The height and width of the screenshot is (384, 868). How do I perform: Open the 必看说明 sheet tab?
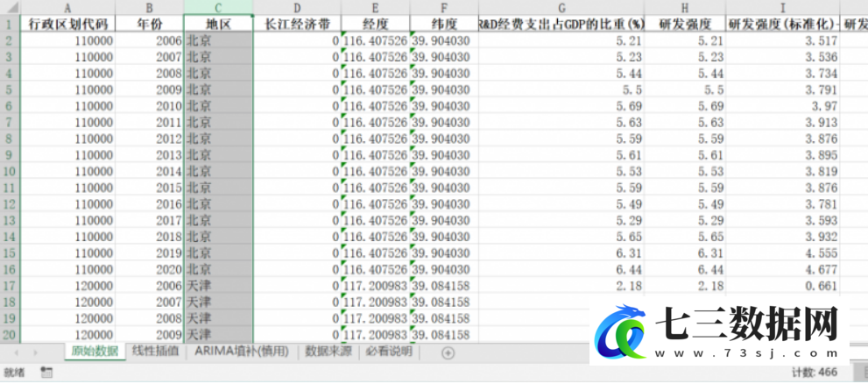point(389,352)
